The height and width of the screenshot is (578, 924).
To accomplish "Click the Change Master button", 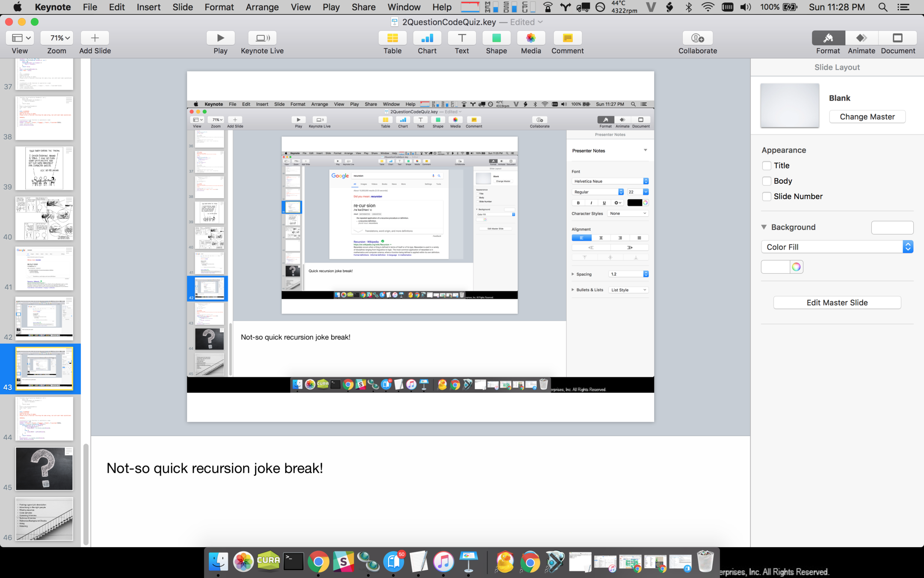I will click(867, 117).
